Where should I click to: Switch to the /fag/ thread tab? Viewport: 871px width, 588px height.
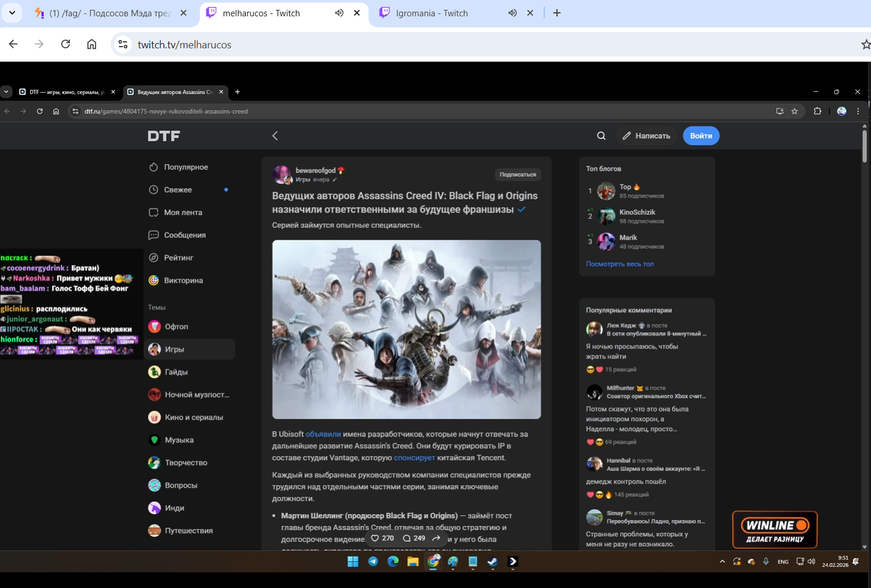click(x=110, y=13)
